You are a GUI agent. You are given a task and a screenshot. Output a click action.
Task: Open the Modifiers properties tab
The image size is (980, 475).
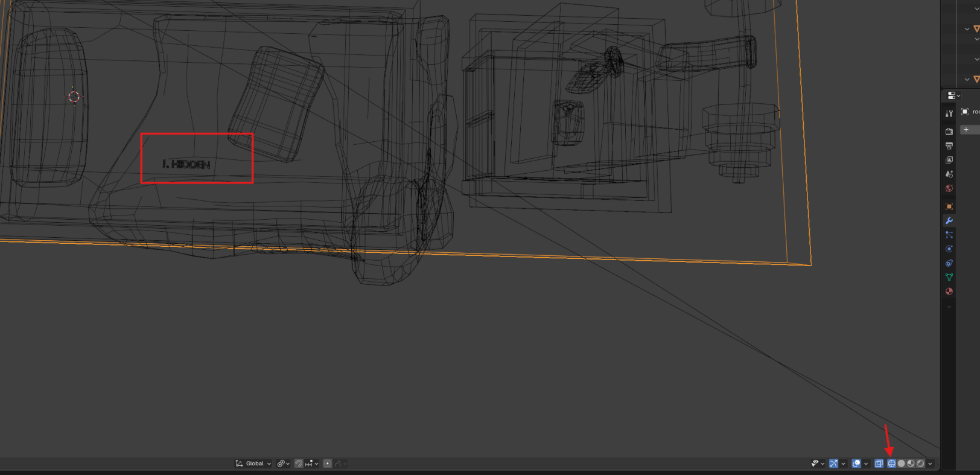pyautogui.click(x=949, y=221)
